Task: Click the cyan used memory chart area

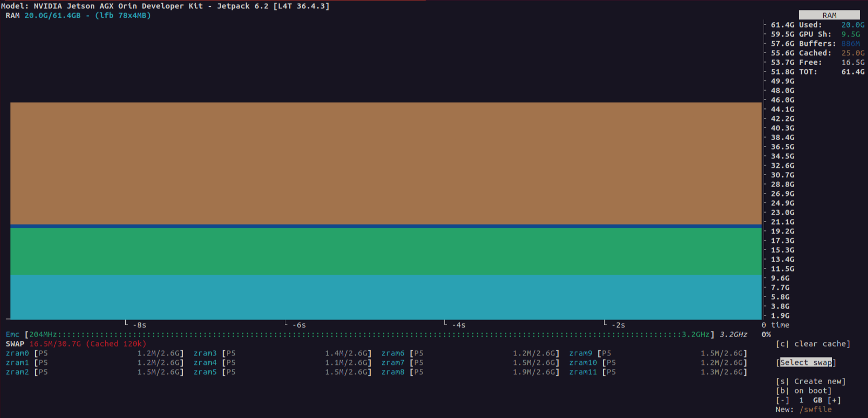Action: point(386,297)
